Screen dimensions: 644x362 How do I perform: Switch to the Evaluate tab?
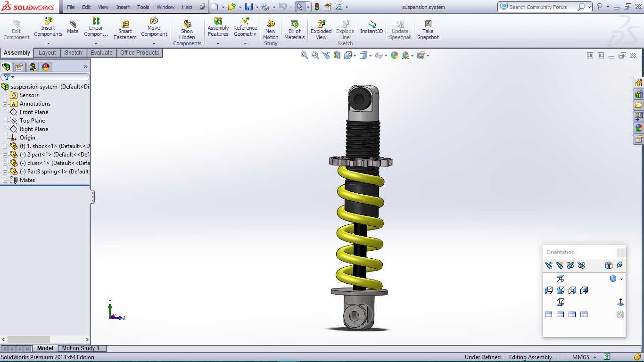click(x=101, y=53)
